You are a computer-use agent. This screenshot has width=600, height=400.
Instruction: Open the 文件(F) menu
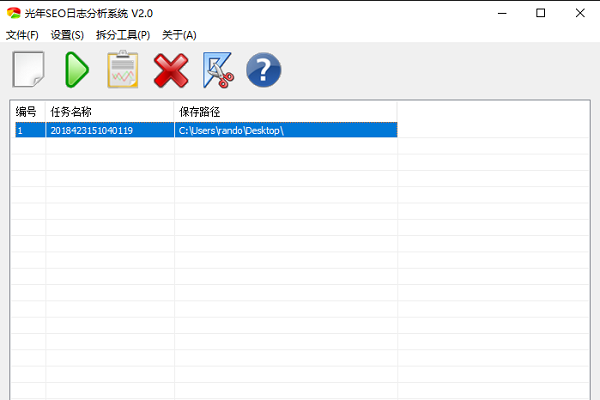point(22,35)
